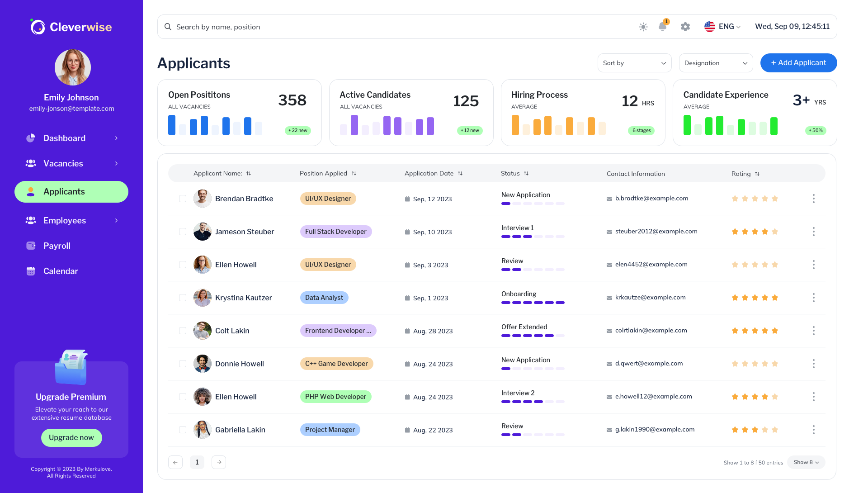This screenshot has height=493, width=868.
Task: Open the Calendar section icon
Action: coord(30,271)
